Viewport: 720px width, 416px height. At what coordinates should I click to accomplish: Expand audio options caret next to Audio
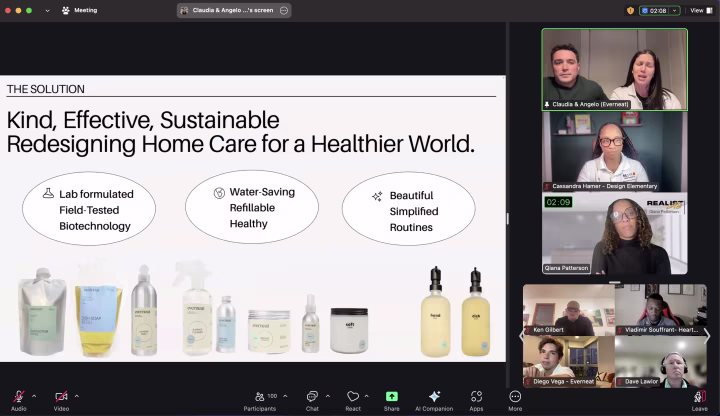[34, 396]
